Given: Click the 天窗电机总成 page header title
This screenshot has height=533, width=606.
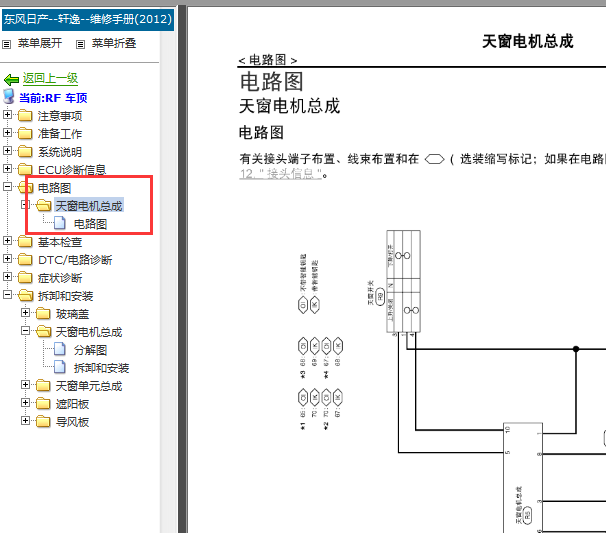Looking at the screenshot, I should pos(528,41).
